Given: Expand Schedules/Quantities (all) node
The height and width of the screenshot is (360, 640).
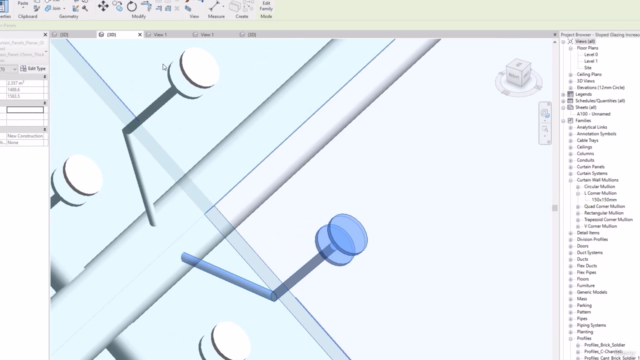Looking at the screenshot, I should (564, 101).
